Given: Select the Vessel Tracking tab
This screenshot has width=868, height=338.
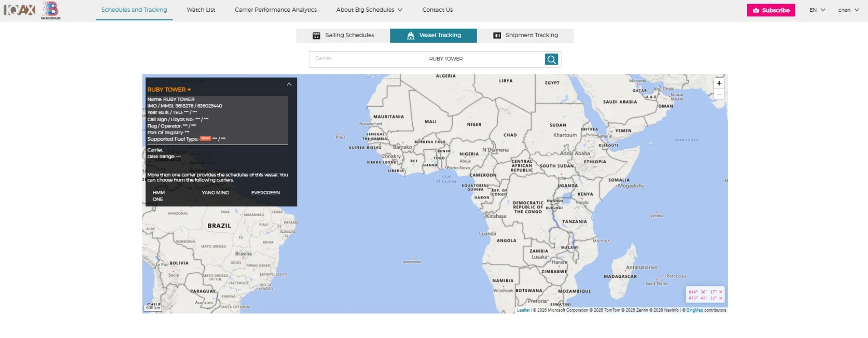Looking at the screenshot, I should [434, 35].
